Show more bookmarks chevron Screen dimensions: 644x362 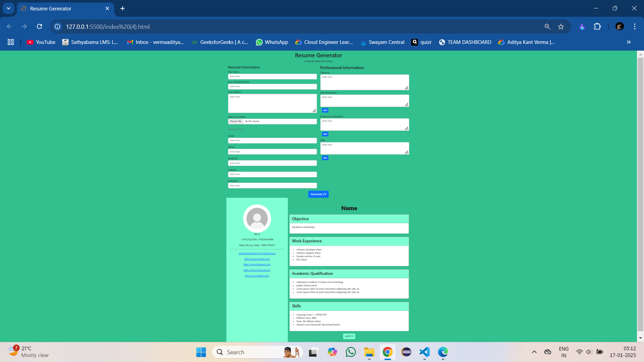tap(629, 42)
